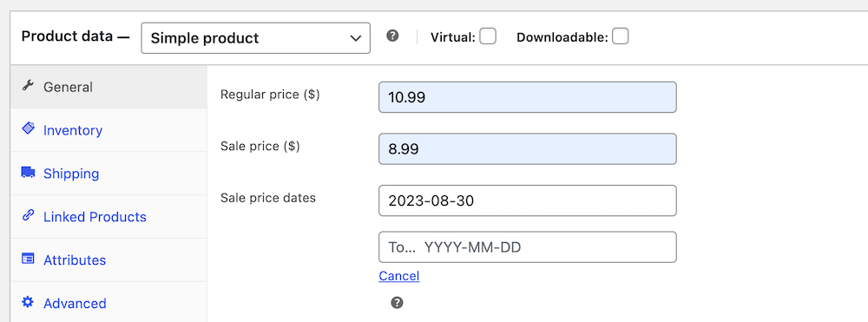Screen dimensions: 868x322
Task: Click the Linked Products chain icon
Action: [x=28, y=215]
